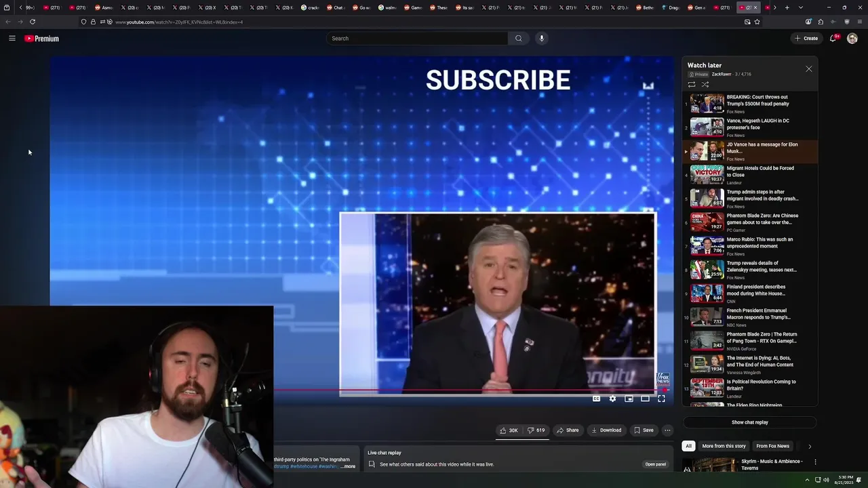Start voice search with microphone icon
Image resolution: width=868 pixels, height=488 pixels.
[541, 39]
